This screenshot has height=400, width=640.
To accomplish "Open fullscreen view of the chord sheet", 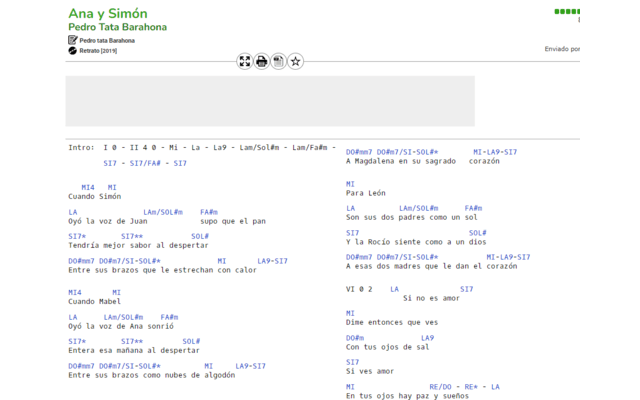I will (245, 62).
